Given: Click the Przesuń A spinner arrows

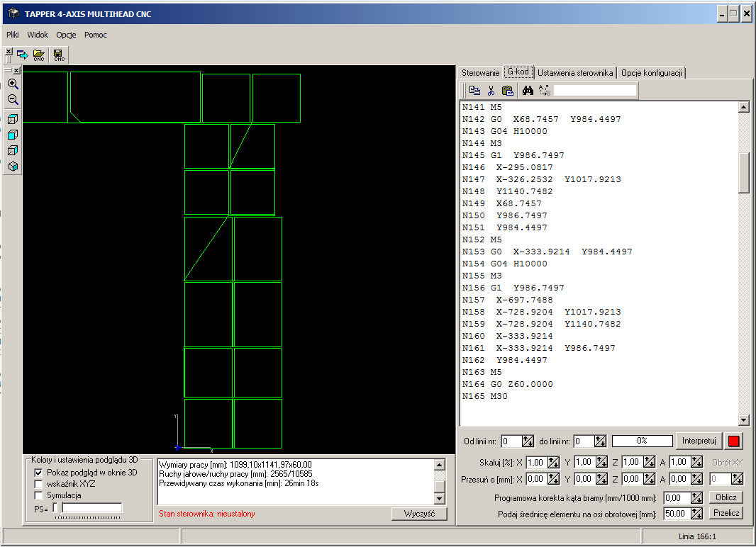Looking at the screenshot, I should [x=696, y=479].
